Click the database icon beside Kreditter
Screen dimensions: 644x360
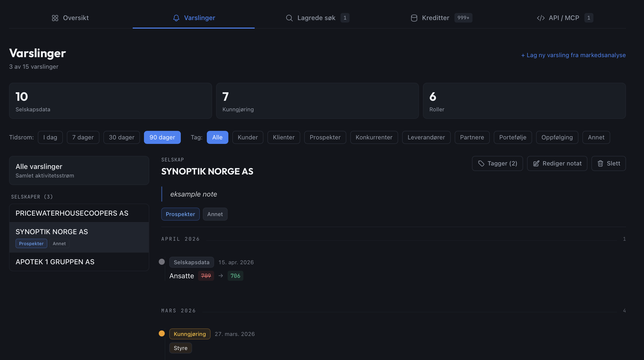(414, 18)
